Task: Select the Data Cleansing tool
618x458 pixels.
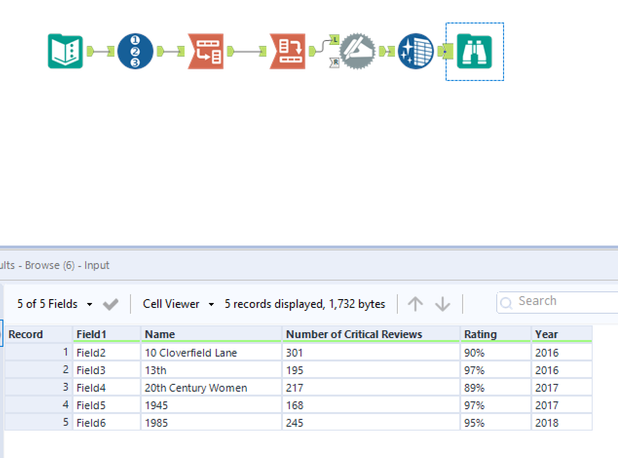Action: tap(416, 51)
